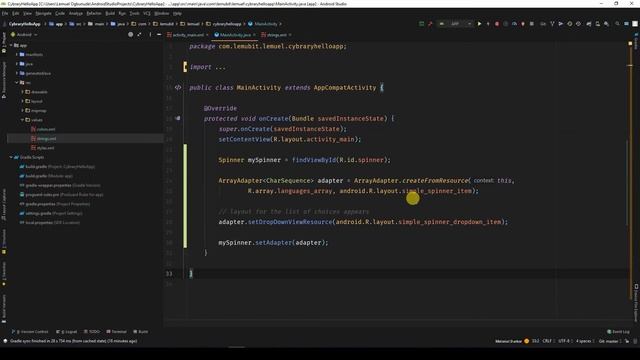This screenshot has width=640, height=360.
Task: Click the Apply Changes icon after Run
Action: [488, 24]
